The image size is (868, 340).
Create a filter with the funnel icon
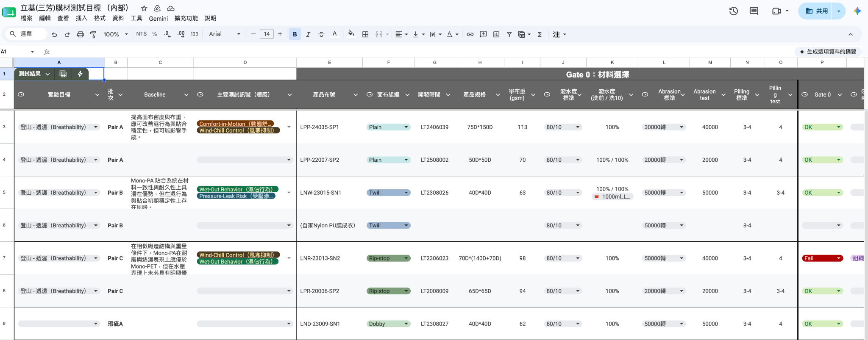(x=509, y=34)
